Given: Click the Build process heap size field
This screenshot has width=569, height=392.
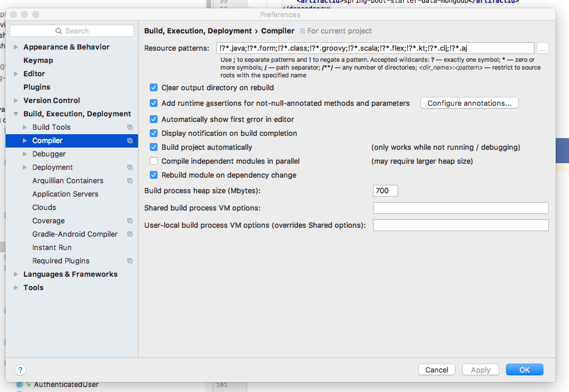Looking at the screenshot, I should (x=385, y=190).
